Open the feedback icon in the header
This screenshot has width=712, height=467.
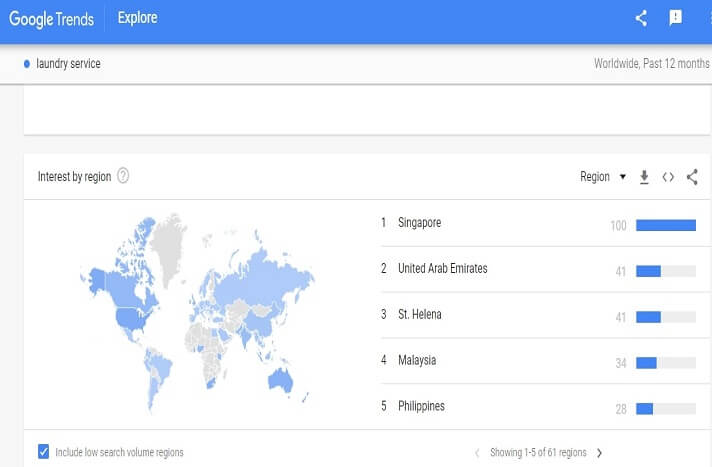pos(675,18)
